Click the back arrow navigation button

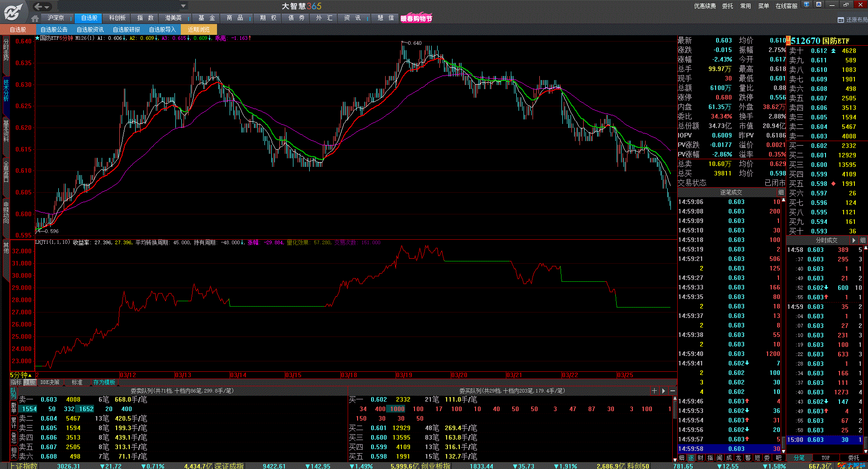38,6
